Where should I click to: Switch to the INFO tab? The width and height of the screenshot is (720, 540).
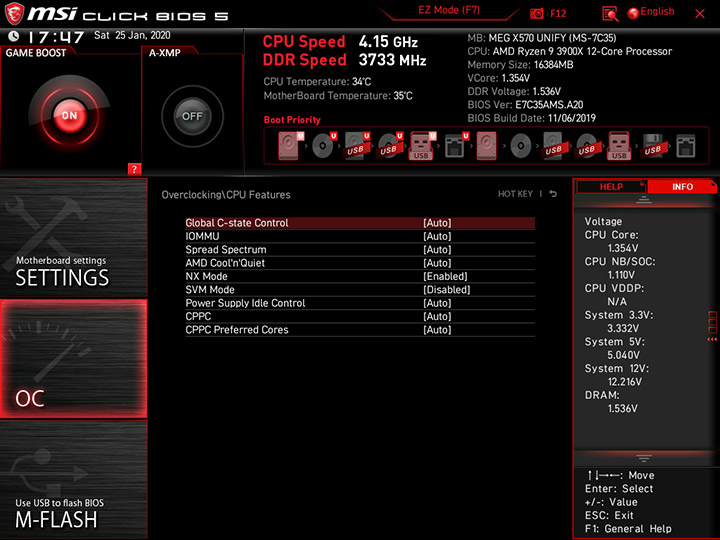coord(682,186)
